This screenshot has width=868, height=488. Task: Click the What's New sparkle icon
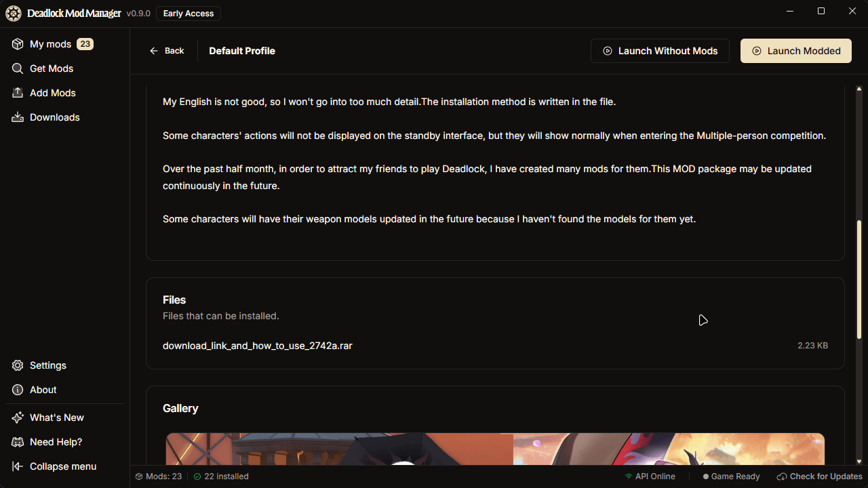[x=18, y=418]
